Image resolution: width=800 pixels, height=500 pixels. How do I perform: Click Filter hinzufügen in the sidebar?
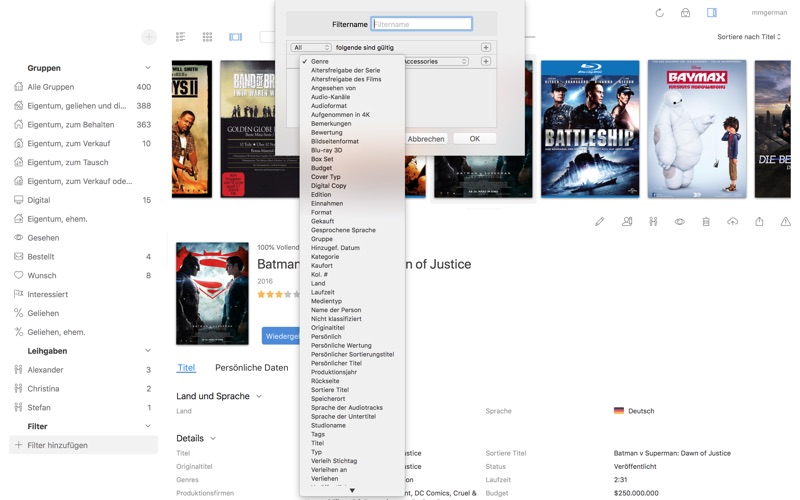[84, 445]
